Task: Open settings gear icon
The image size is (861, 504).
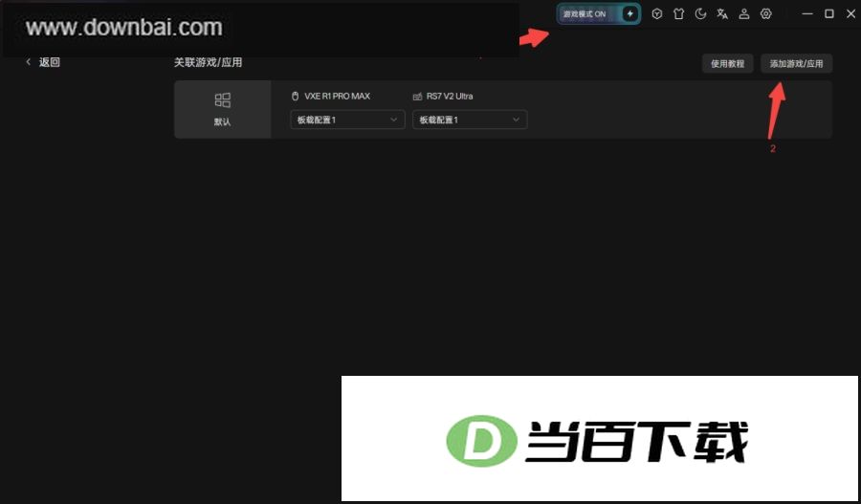Action: tap(766, 14)
